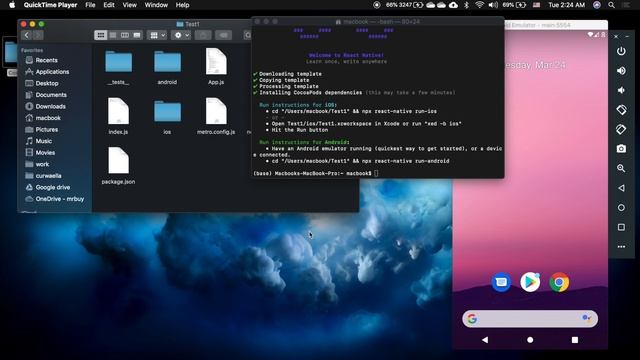The width and height of the screenshot is (640, 360).
Task: Open the Messages app on Android home
Action: tap(501, 282)
